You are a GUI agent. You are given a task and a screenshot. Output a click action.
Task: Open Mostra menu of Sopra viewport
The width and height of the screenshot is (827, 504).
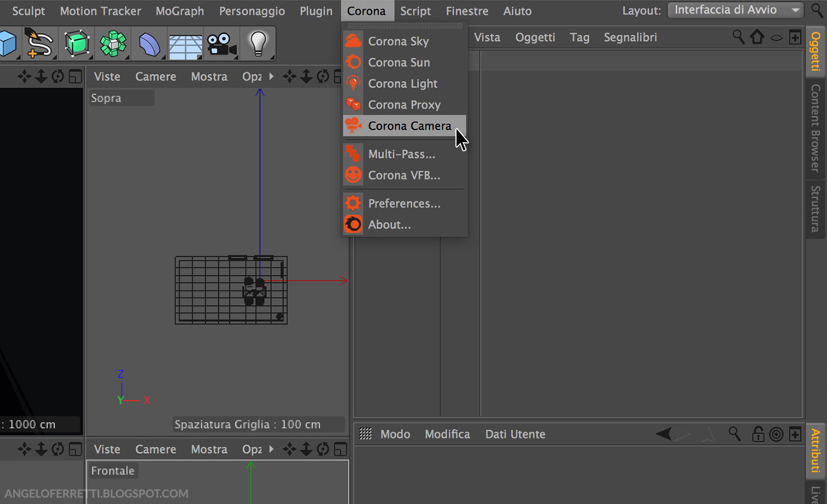pos(209,77)
